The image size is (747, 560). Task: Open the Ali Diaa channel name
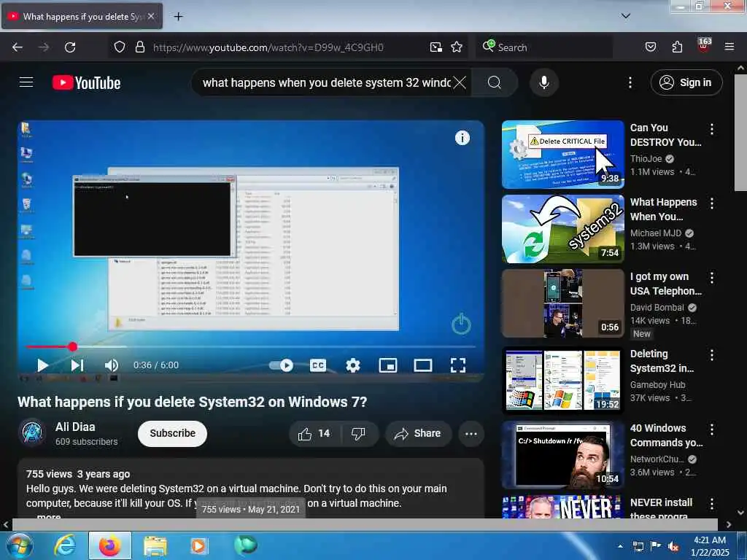click(75, 427)
